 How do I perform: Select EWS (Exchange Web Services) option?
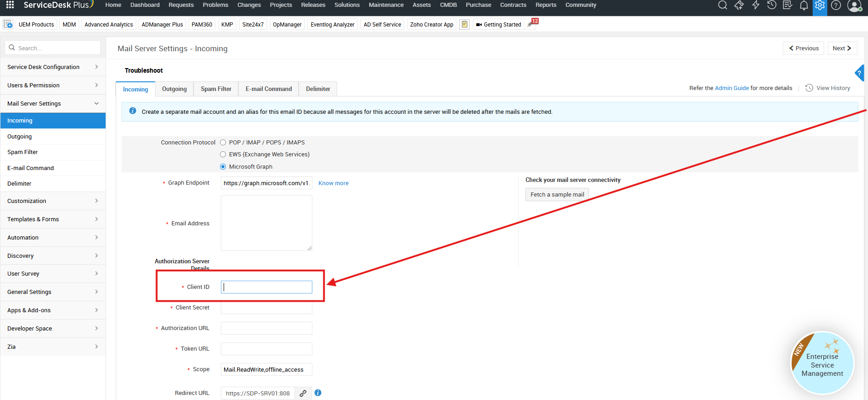223,155
